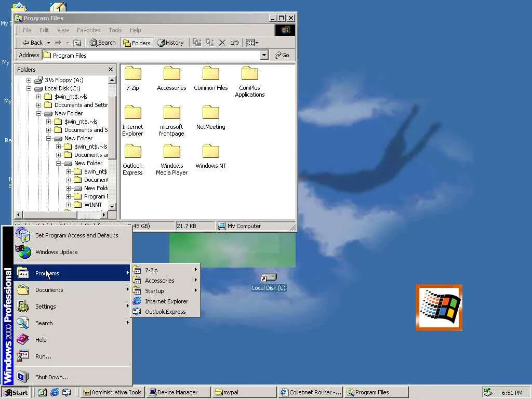Open the Views dropdown in toolbar
Viewport: 532px width, 399px height.
[x=252, y=43]
